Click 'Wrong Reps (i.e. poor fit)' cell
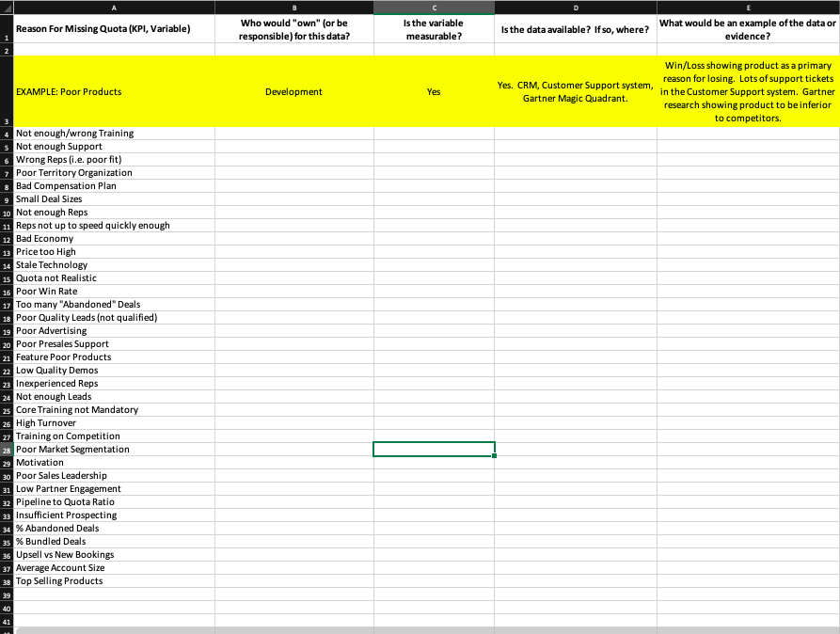Image resolution: width=840 pixels, height=634 pixels. pos(114,160)
